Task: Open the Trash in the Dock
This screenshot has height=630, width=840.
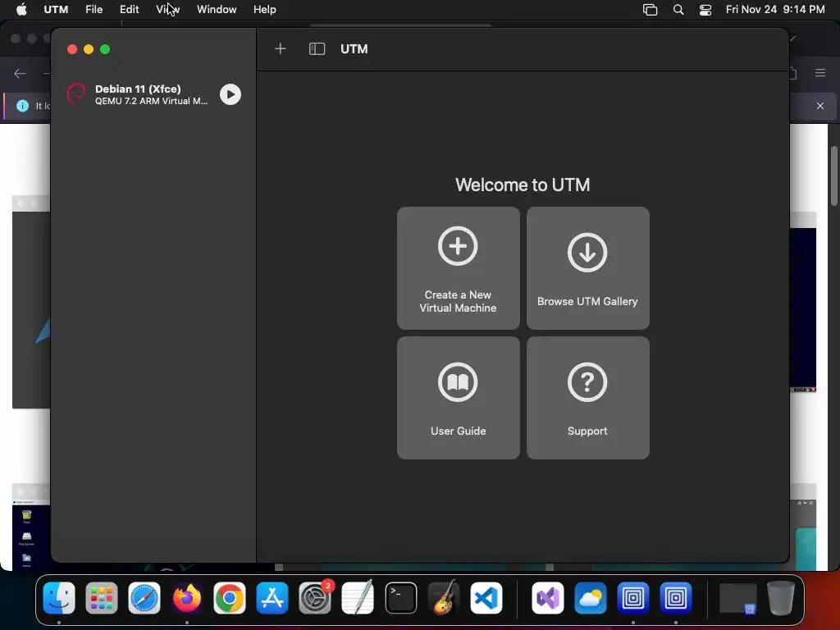Action: click(x=781, y=598)
